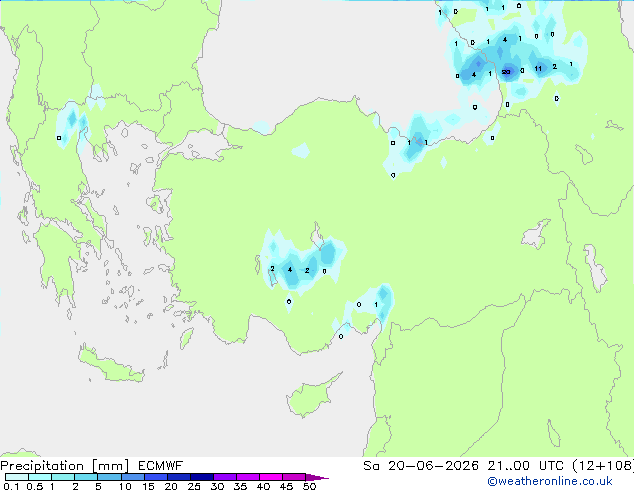
Task: Click the 5–10 mm light blue legend swatch
Action: pyautogui.click(x=109, y=477)
